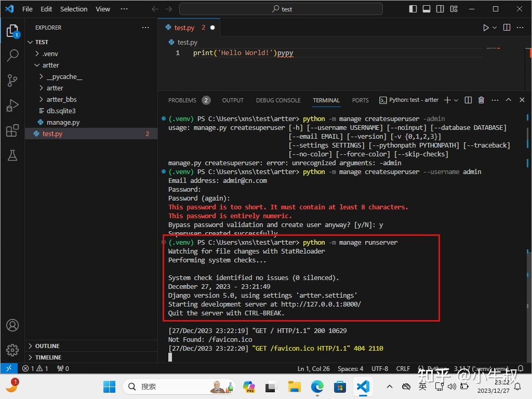Image resolution: width=532 pixels, height=399 pixels.
Task: Open the Testing flask view
Action: pos(12,156)
